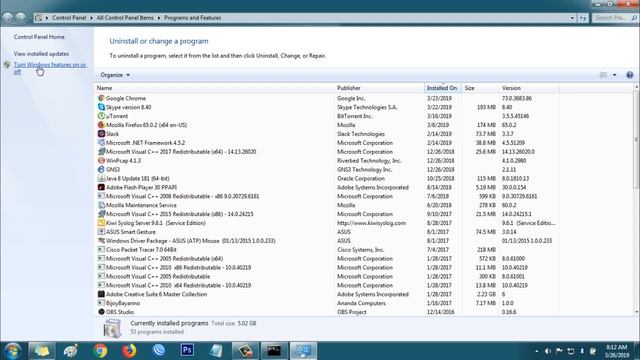The image size is (640, 360).
Task: Sort the list by Size column
Action: point(480,88)
